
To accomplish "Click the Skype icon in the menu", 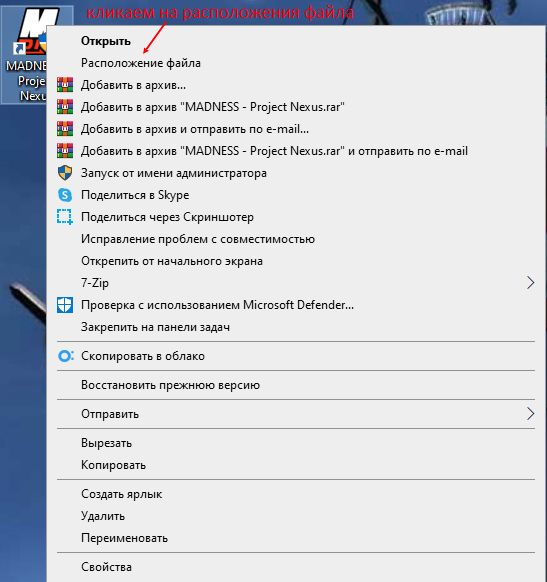I will coord(65,195).
